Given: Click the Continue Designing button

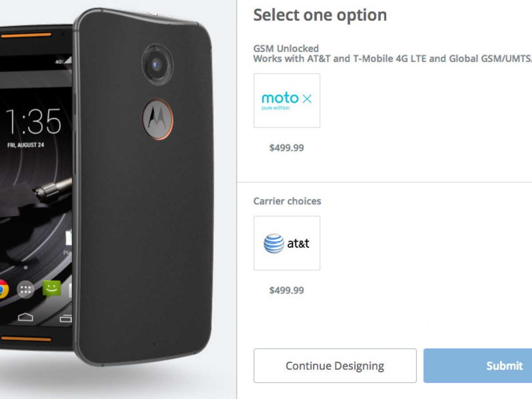Looking at the screenshot, I should coord(335,366).
